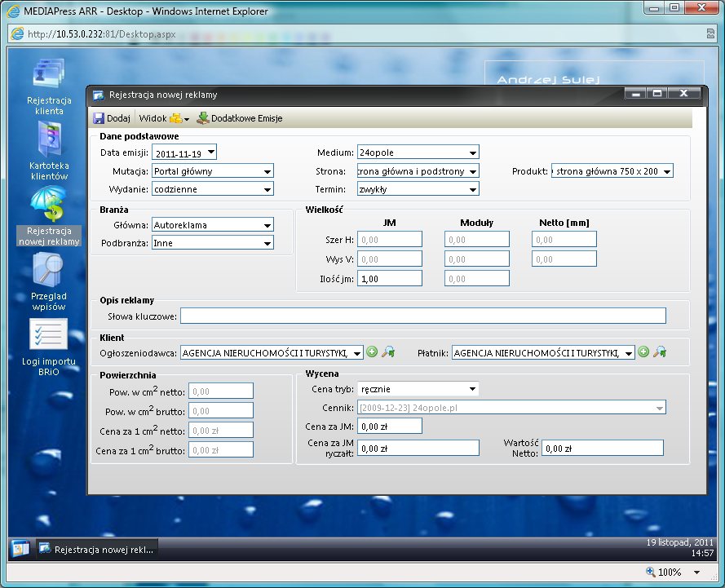Expand the Cena tryb dropdown

click(472, 389)
